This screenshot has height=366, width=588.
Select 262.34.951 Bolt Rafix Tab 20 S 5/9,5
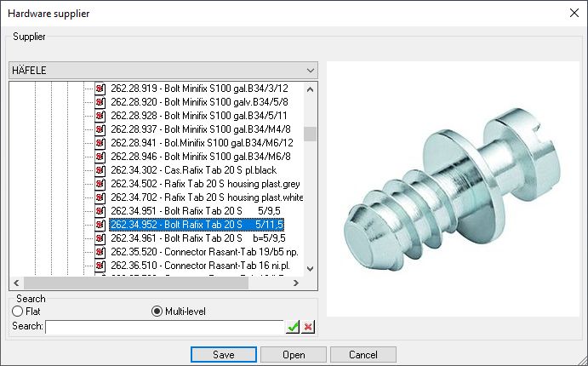pyautogui.click(x=196, y=211)
